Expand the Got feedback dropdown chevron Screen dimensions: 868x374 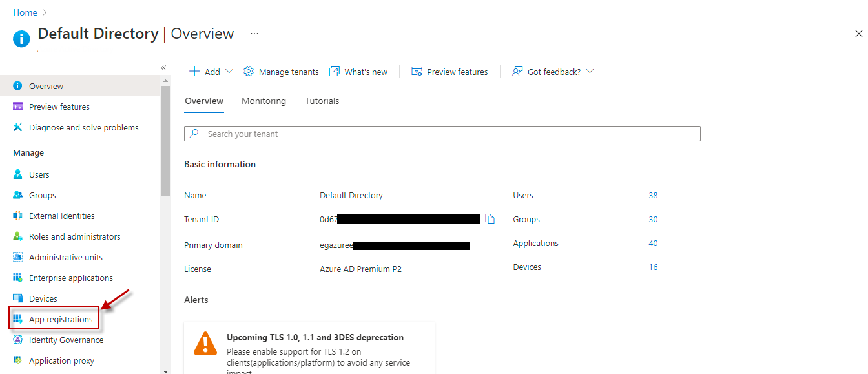pos(589,71)
